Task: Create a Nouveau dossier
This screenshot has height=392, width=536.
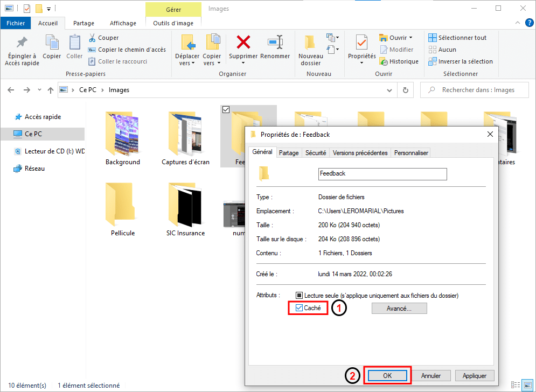Action: click(x=310, y=50)
